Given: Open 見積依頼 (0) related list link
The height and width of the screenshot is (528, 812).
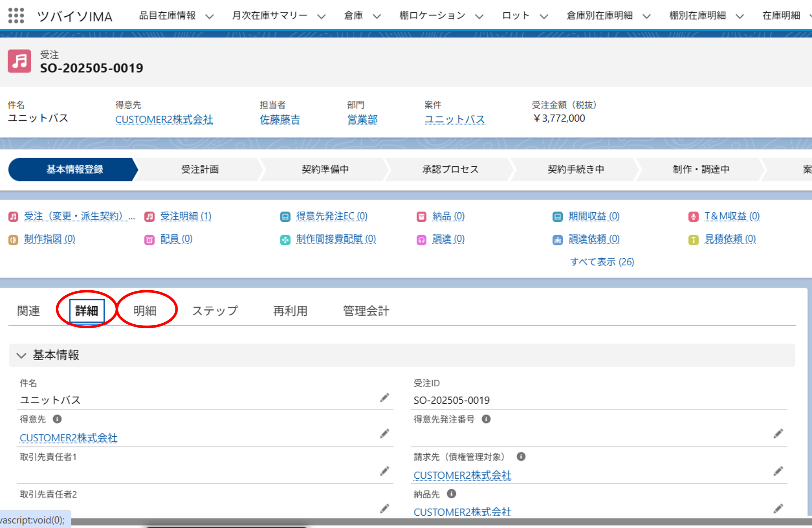Looking at the screenshot, I should (730, 239).
